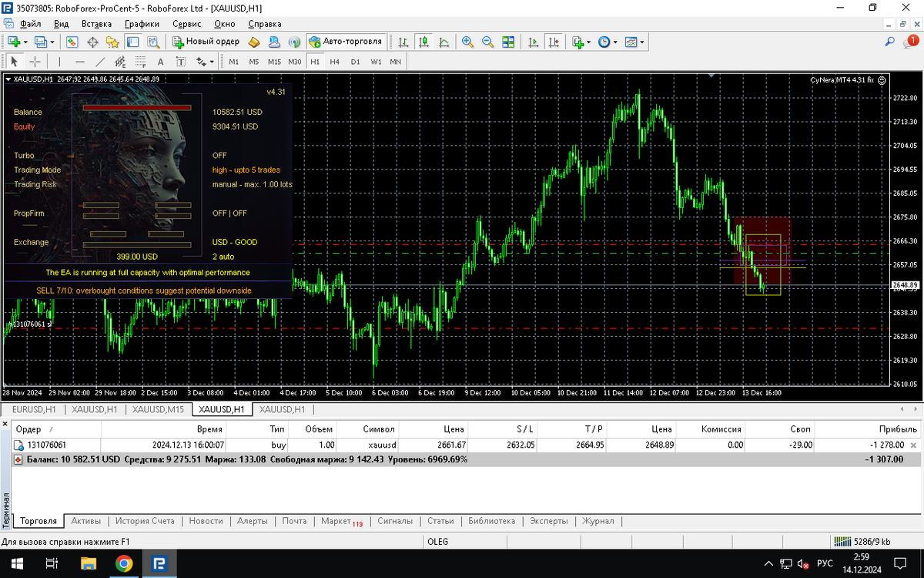This screenshot has height=578, width=924.
Task: Toggle candlestick chart mode
Action: click(x=423, y=42)
